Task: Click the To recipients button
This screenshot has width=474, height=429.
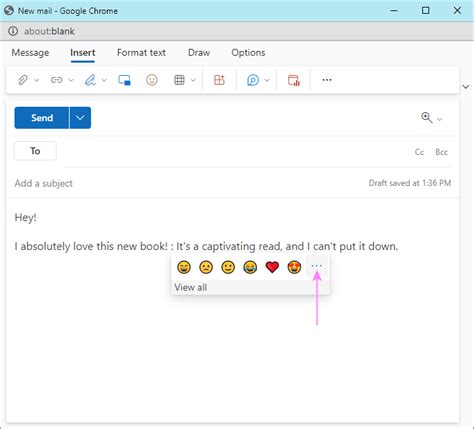Action: (35, 151)
